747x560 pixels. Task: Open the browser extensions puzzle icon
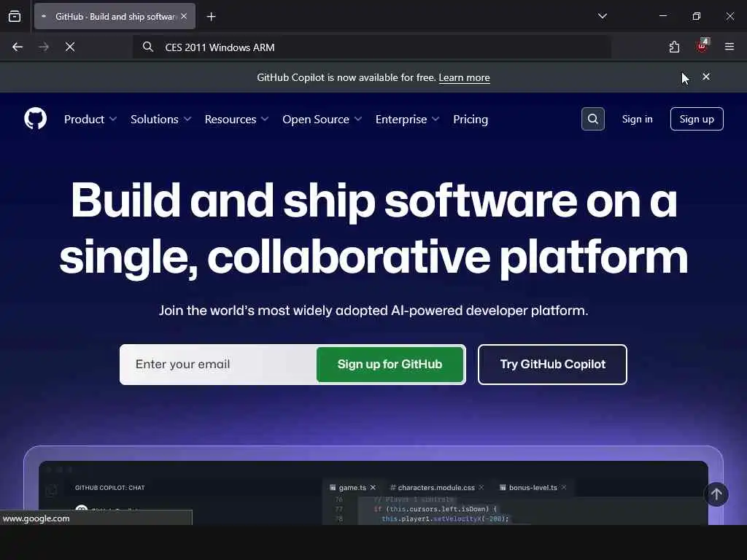click(674, 47)
